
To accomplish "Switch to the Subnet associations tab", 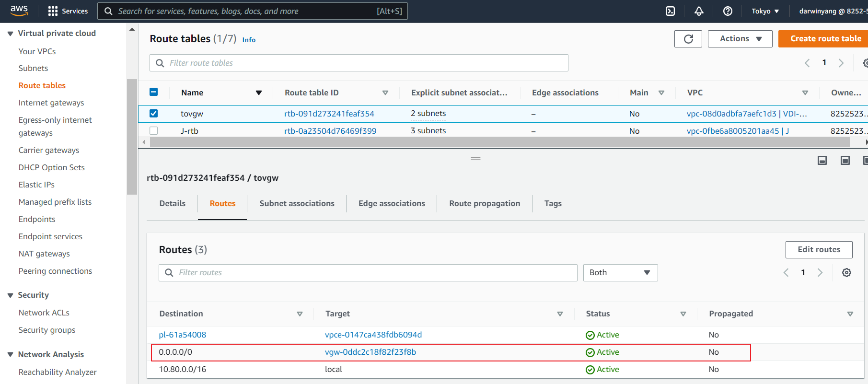I will [297, 203].
